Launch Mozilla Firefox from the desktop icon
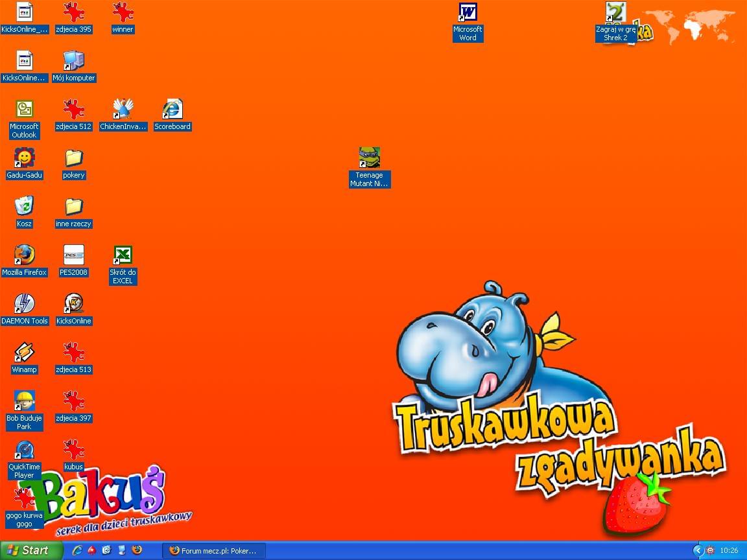This screenshot has height=560, width=747. point(24,261)
